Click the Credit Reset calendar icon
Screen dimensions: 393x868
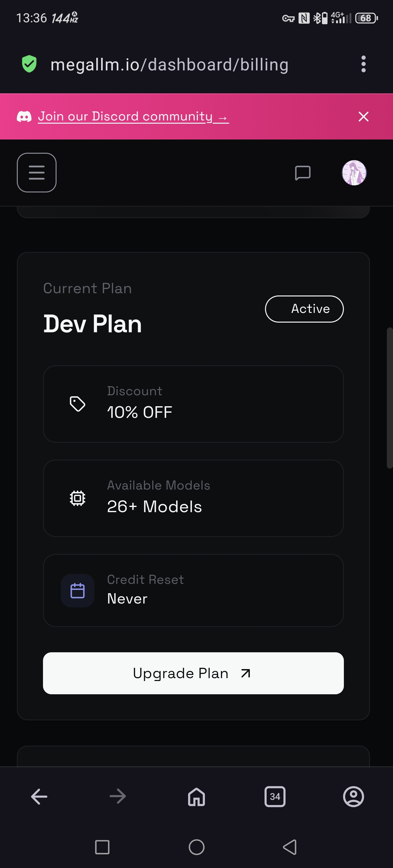click(77, 591)
